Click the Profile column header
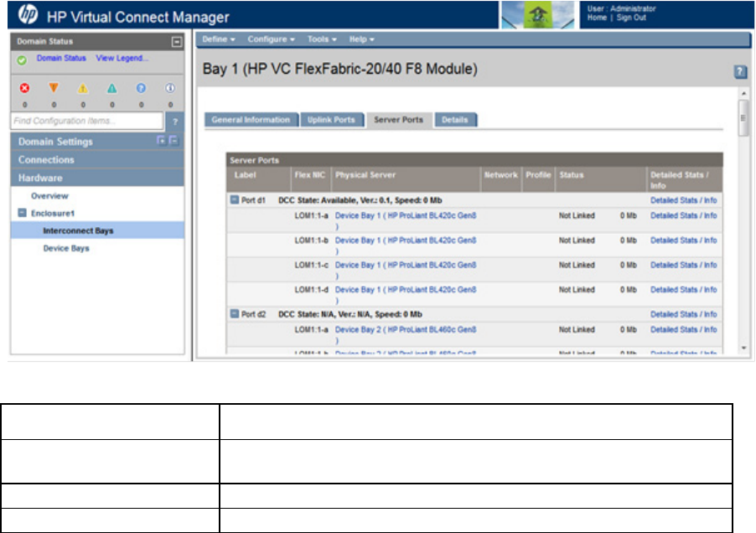The image size is (756, 533). click(x=538, y=175)
